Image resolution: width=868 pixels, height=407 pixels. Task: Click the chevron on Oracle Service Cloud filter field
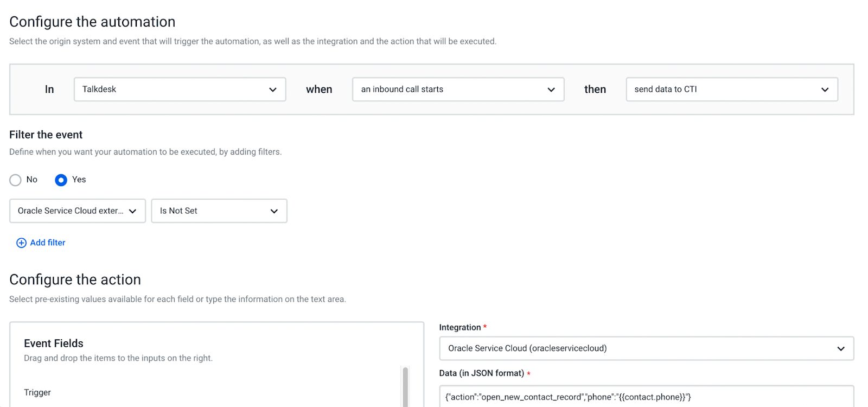pyautogui.click(x=133, y=211)
